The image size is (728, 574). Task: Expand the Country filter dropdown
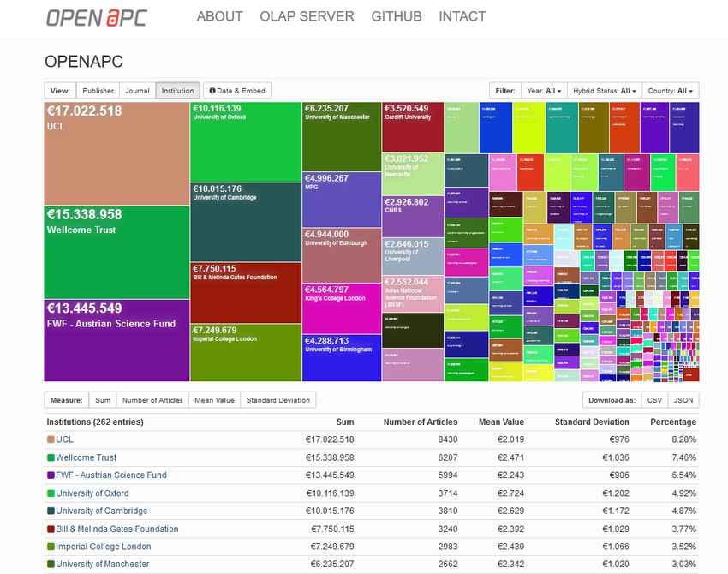coord(671,91)
